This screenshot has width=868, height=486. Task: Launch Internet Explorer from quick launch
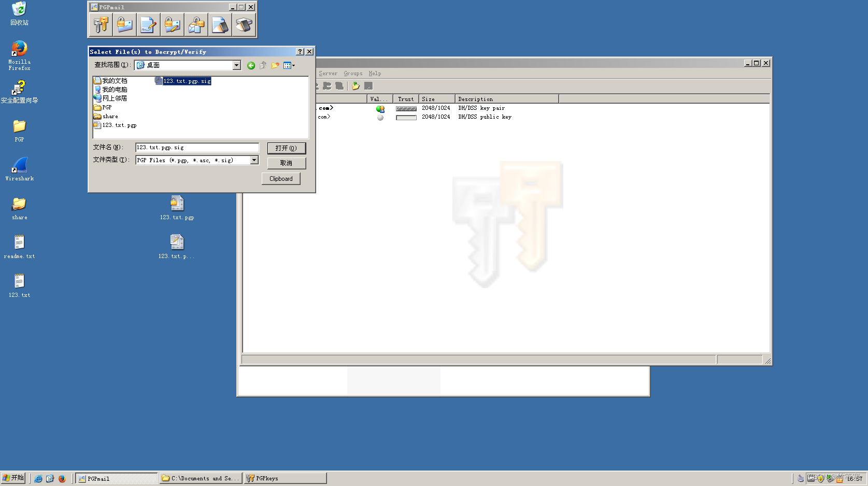(x=38, y=479)
